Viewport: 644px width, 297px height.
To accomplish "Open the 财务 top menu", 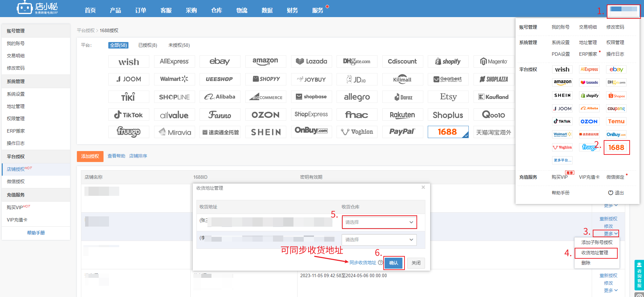I will tap(292, 10).
